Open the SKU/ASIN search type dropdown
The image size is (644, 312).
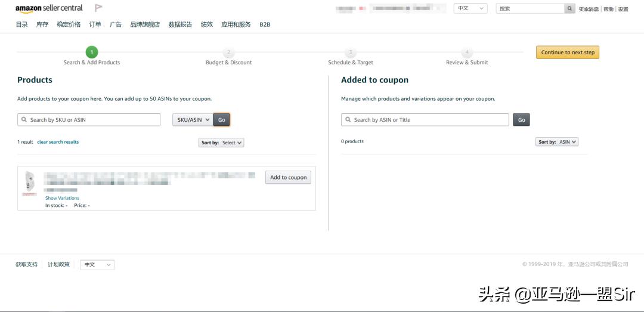click(x=193, y=120)
